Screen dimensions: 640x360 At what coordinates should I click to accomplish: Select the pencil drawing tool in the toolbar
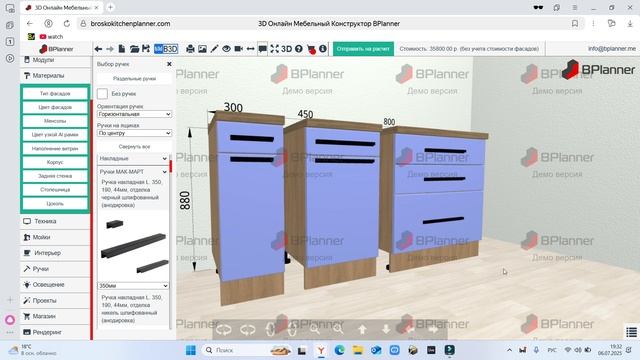[x=214, y=49]
